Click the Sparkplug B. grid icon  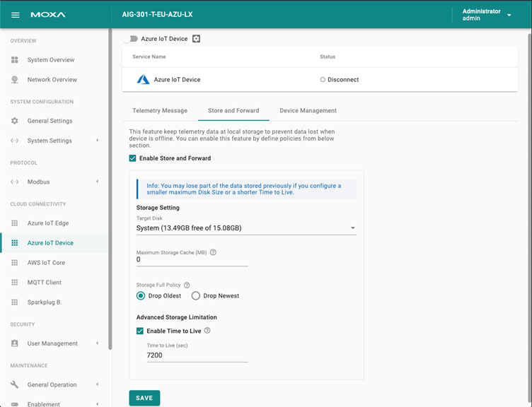pos(15,302)
